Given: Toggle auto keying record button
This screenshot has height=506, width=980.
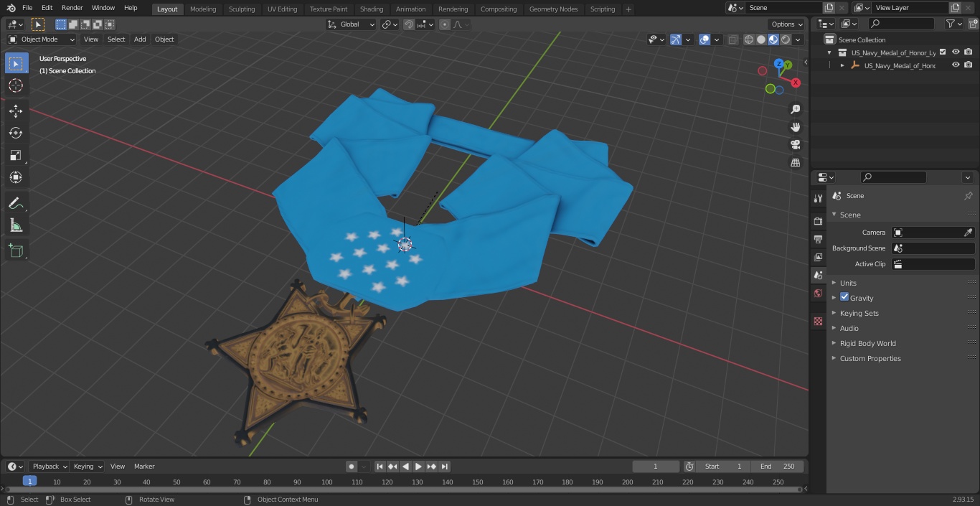Looking at the screenshot, I should pos(352,467).
